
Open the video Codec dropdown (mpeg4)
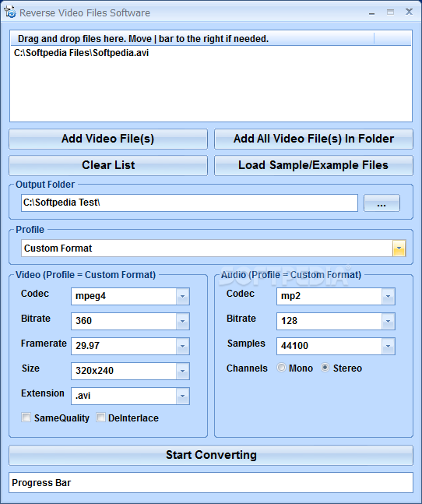pos(182,296)
